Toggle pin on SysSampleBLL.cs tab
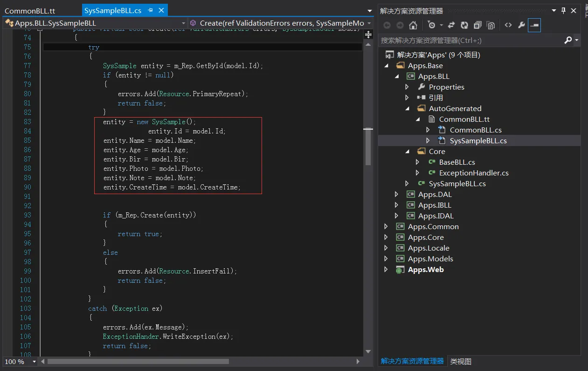588x371 pixels. click(150, 10)
